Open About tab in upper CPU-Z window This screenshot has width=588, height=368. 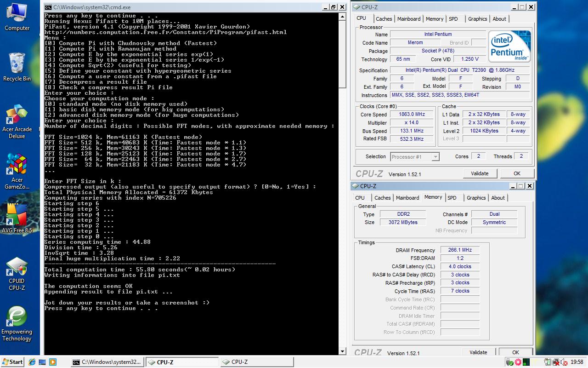pyautogui.click(x=499, y=19)
